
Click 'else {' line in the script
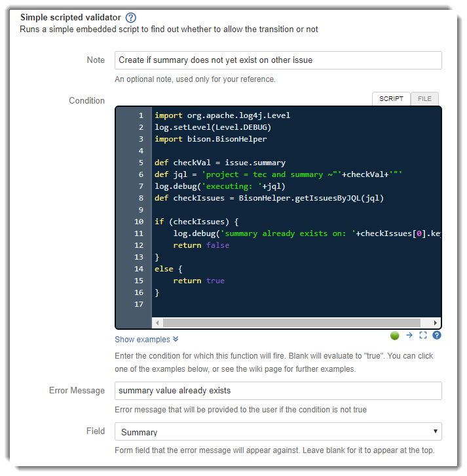[168, 269]
